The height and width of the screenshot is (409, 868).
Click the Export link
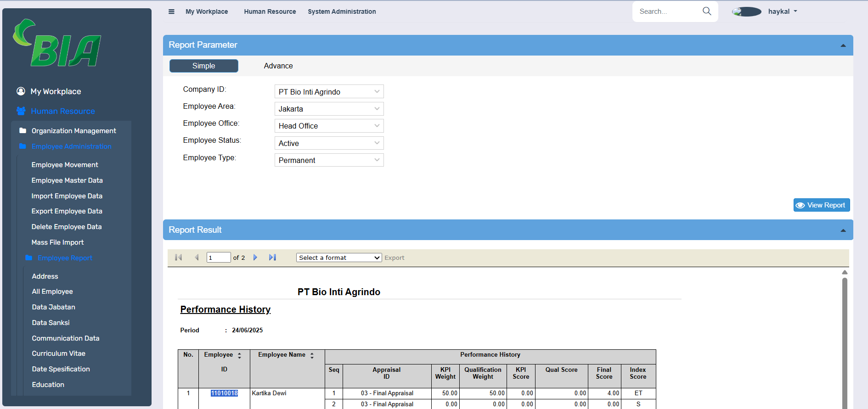tap(395, 258)
